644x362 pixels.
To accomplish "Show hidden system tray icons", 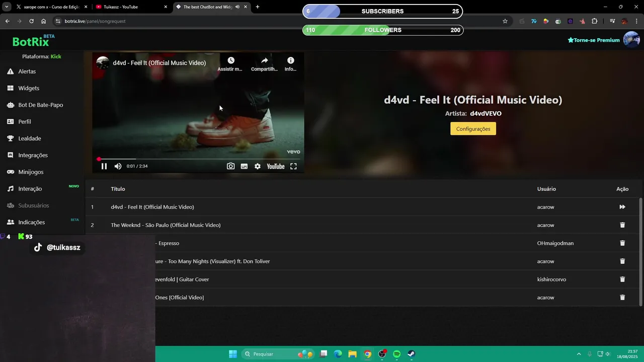I will [x=579, y=354].
